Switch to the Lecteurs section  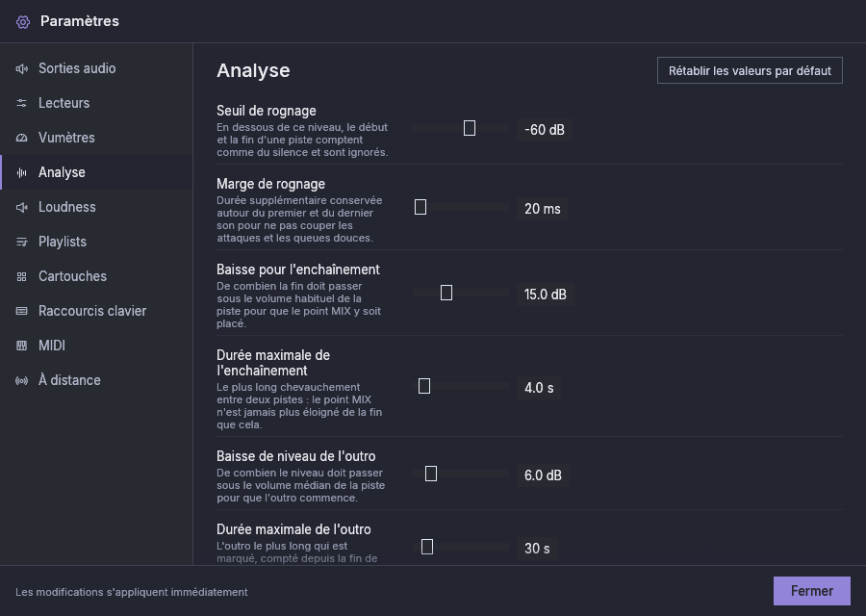96,103
